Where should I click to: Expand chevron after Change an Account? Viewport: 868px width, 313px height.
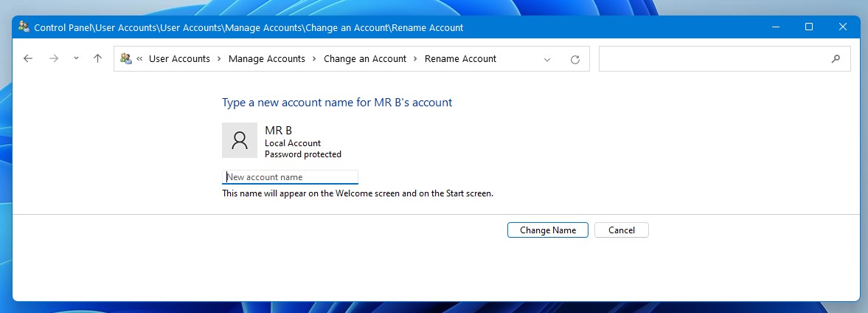[x=415, y=59]
